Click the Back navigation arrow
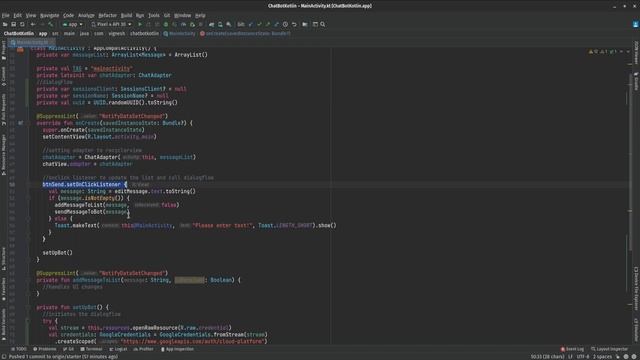640x360 pixels. pyautogui.click(x=33, y=24)
